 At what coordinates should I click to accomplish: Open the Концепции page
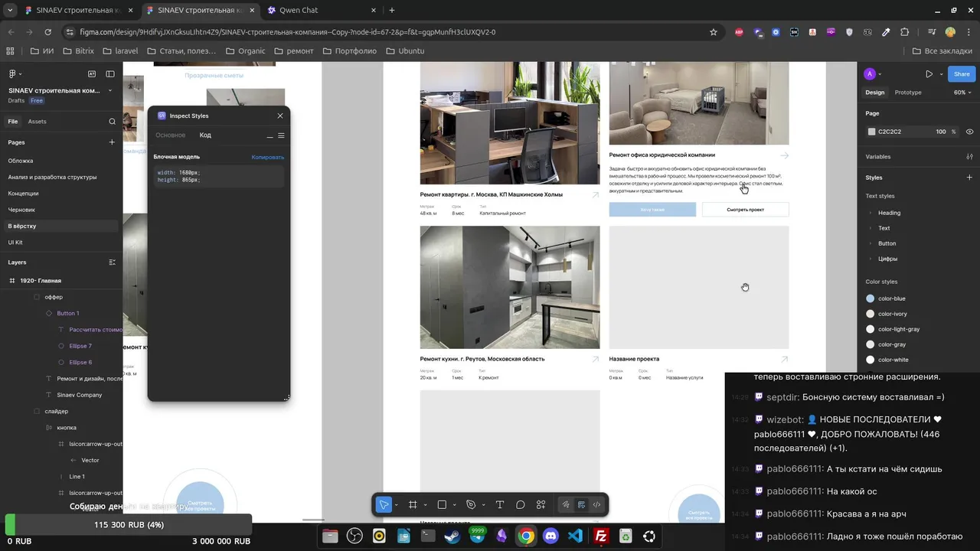pyautogui.click(x=23, y=194)
